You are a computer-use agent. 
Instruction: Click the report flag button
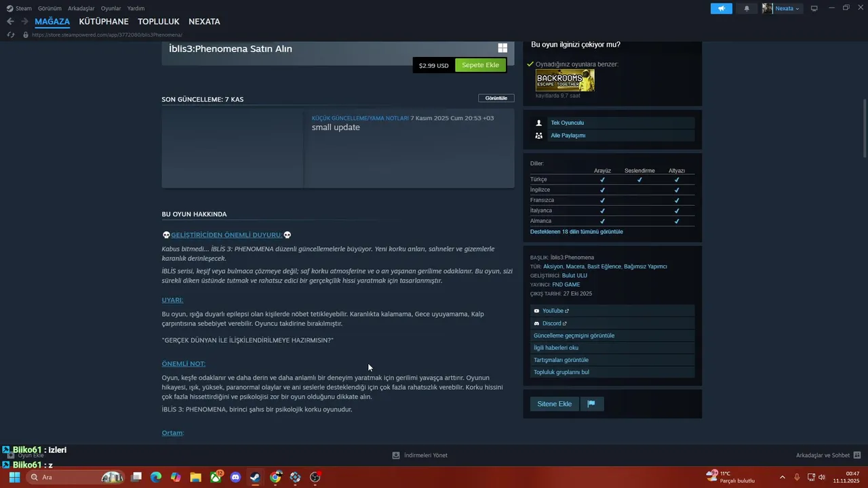591,404
